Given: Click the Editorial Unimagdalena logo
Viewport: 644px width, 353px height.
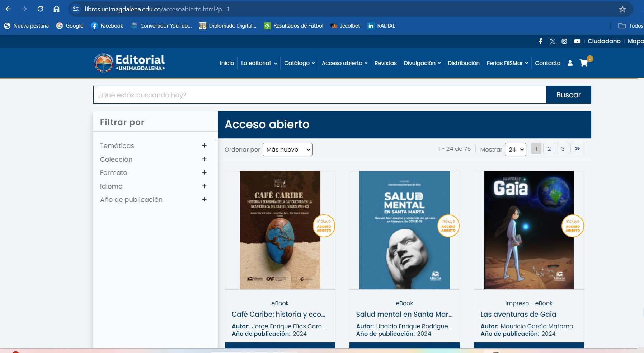Looking at the screenshot, I should pos(130,63).
